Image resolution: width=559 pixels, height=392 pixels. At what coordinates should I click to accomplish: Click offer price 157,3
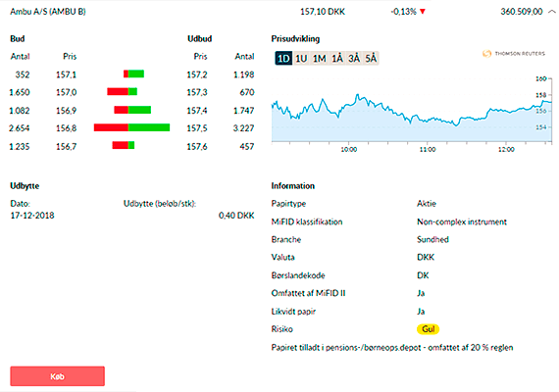click(197, 92)
